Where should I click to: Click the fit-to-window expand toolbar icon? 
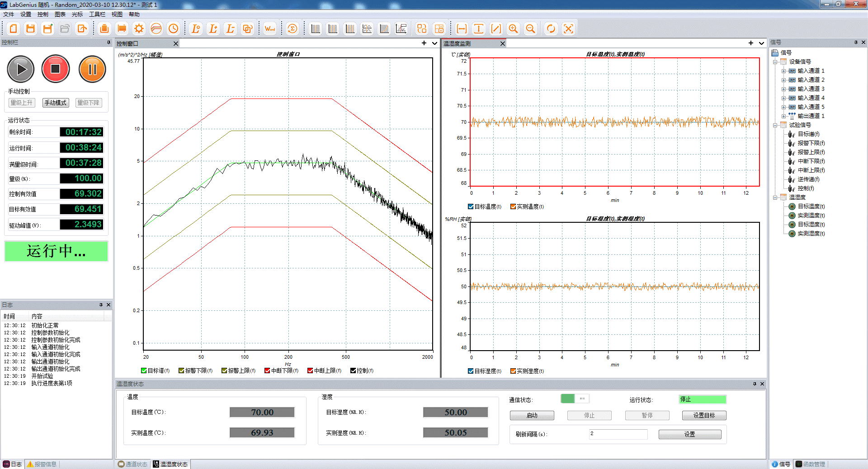click(568, 29)
